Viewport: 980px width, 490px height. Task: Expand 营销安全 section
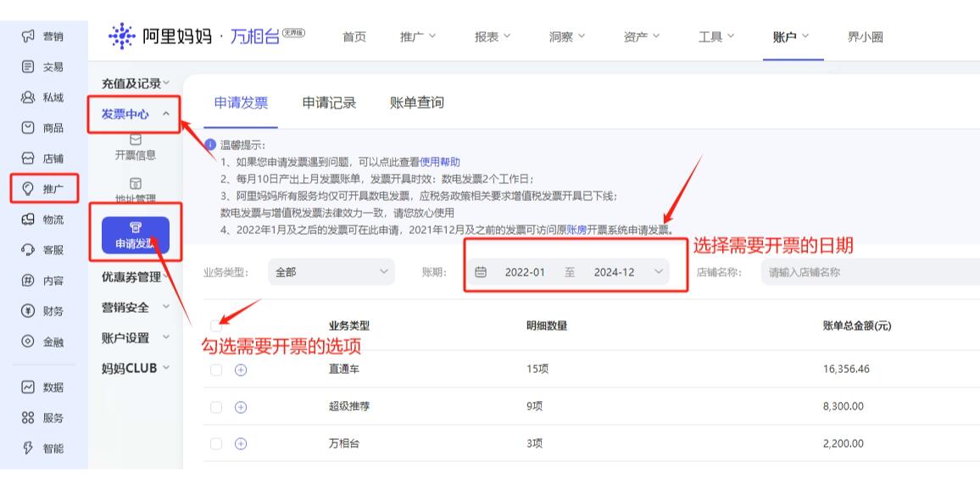(135, 308)
